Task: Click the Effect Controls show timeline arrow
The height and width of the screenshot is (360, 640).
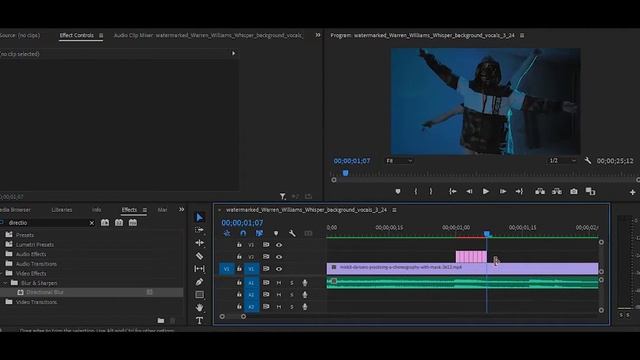Action: [233, 53]
